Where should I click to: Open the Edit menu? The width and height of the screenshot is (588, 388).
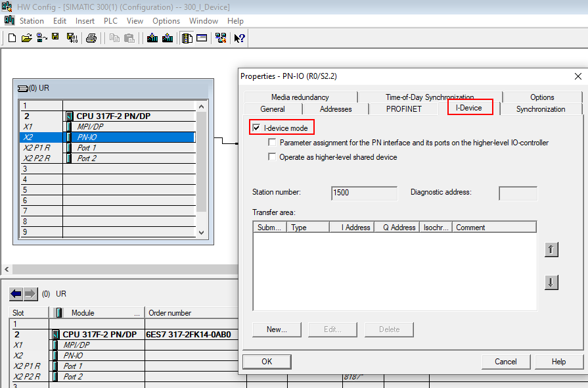click(60, 21)
